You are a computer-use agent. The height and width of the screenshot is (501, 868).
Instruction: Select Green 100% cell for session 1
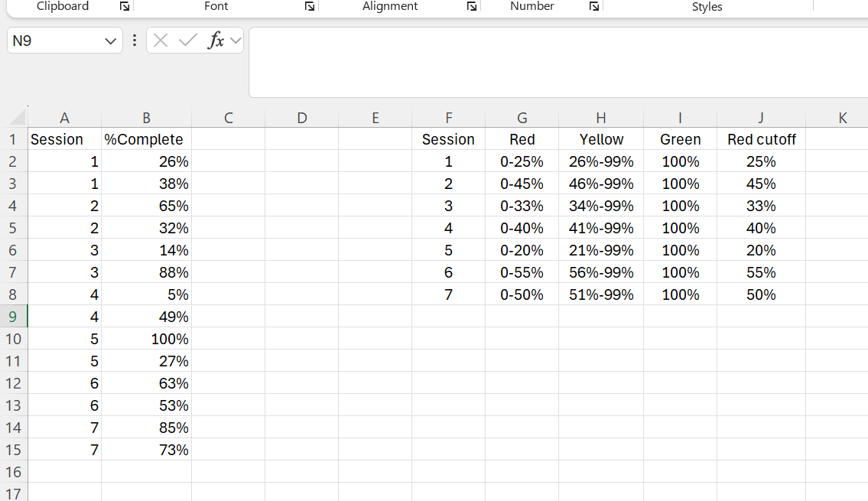[x=681, y=161]
